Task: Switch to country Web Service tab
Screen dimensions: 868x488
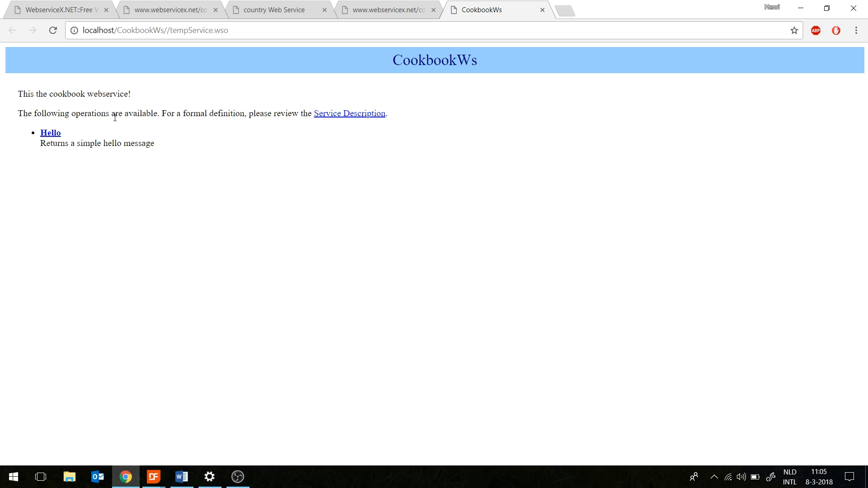Action: 274,10
